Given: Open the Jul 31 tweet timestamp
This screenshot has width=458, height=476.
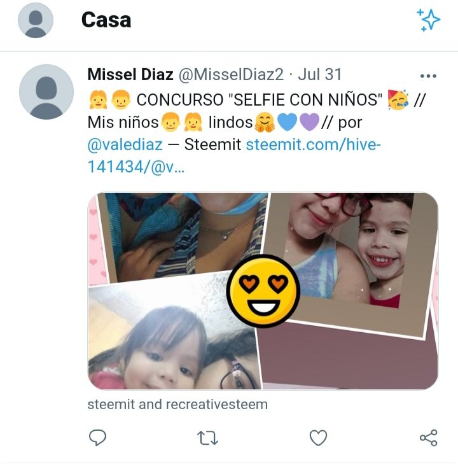Looking at the screenshot, I should tap(319, 74).
